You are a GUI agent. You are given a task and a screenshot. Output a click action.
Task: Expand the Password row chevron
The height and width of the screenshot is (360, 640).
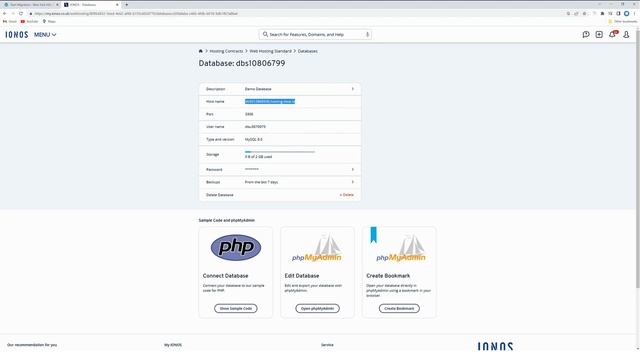(353, 169)
